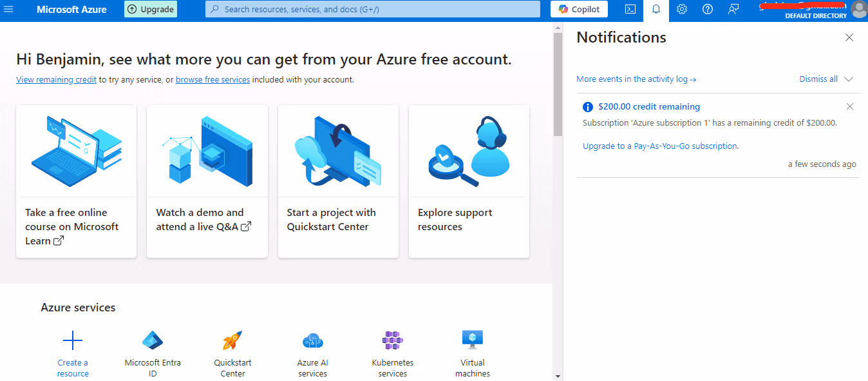Click Create a resource plus icon
The width and height of the screenshot is (868, 381).
click(72, 340)
